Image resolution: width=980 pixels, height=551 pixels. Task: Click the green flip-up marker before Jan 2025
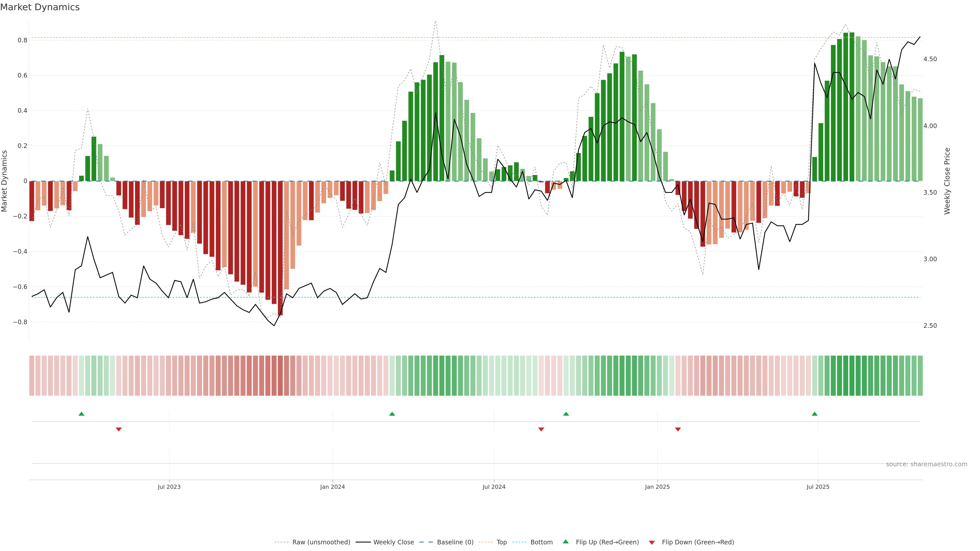click(x=566, y=414)
